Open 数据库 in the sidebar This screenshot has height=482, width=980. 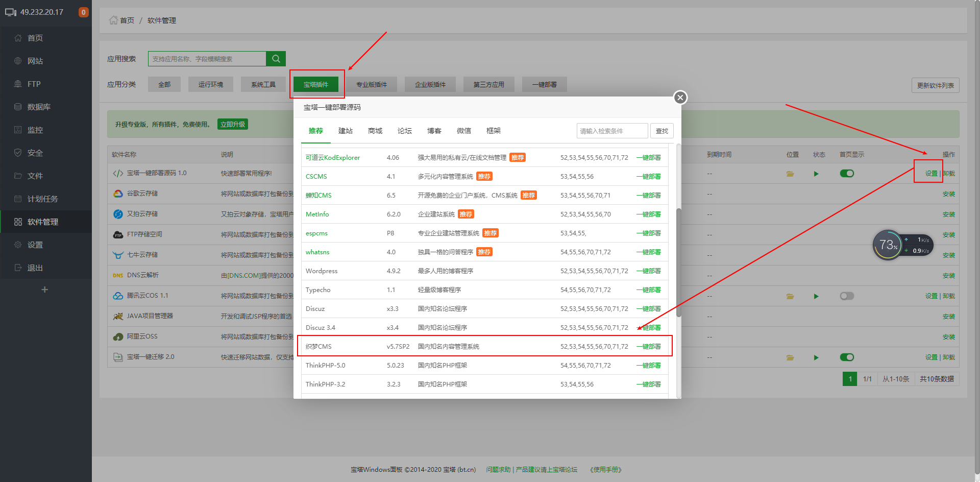tap(39, 107)
